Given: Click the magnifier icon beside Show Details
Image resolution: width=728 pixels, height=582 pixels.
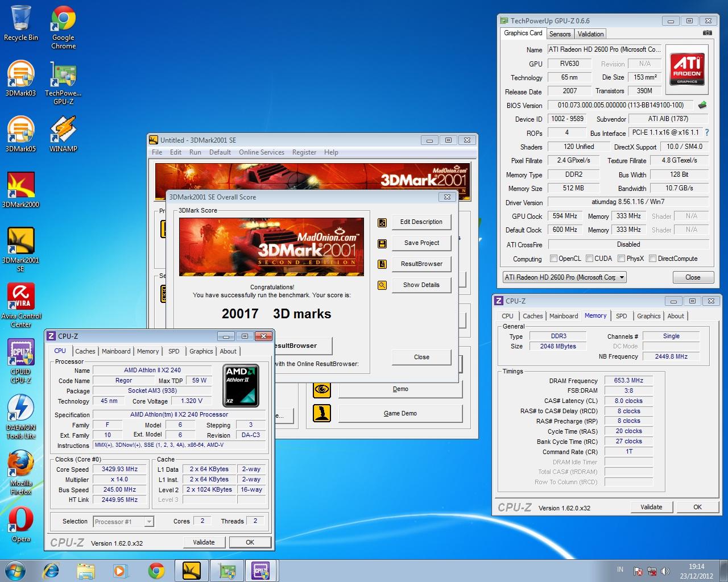Looking at the screenshot, I should pyautogui.click(x=382, y=285).
